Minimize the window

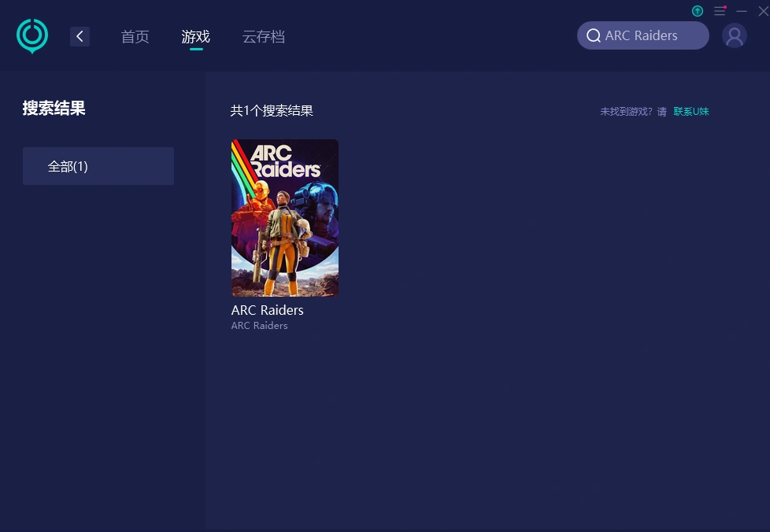(742, 11)
